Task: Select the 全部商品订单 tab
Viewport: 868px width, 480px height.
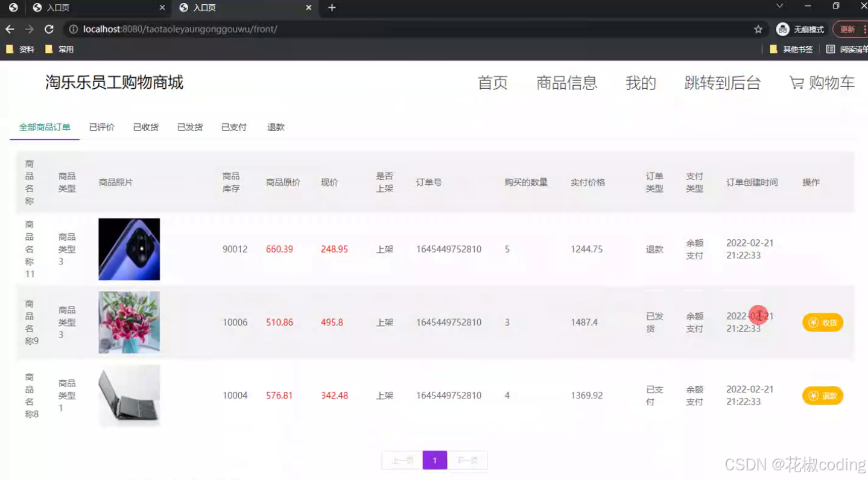Action: pos(45,127)
